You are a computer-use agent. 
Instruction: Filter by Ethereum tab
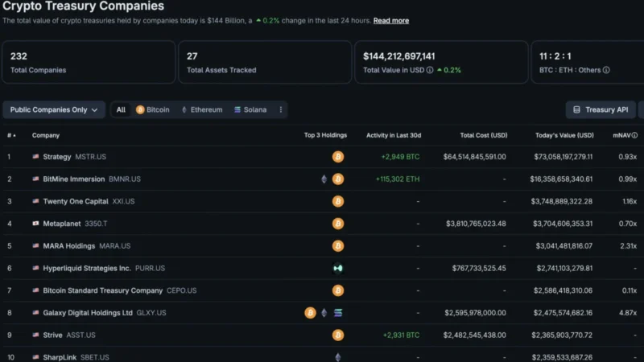tap(202, 109)
